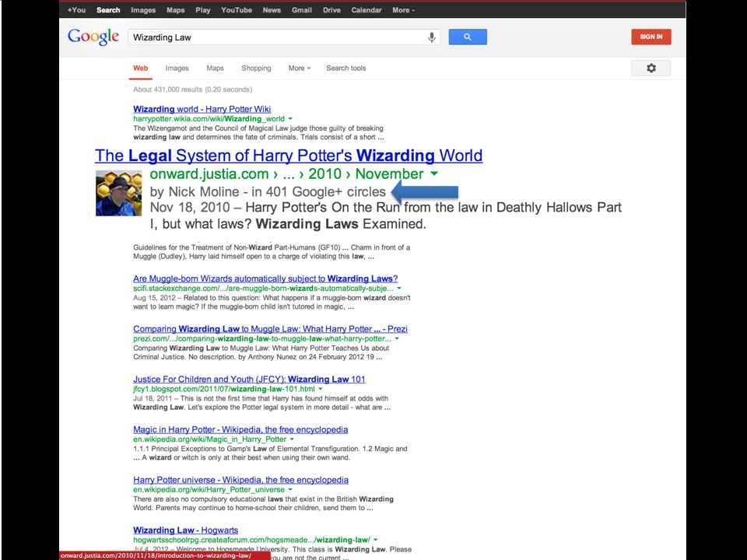This screenshot has height=560, width=747.
Task: Expand arrow beside harrypotter.wikia.com URL
Action: click(x=290, y=118)
